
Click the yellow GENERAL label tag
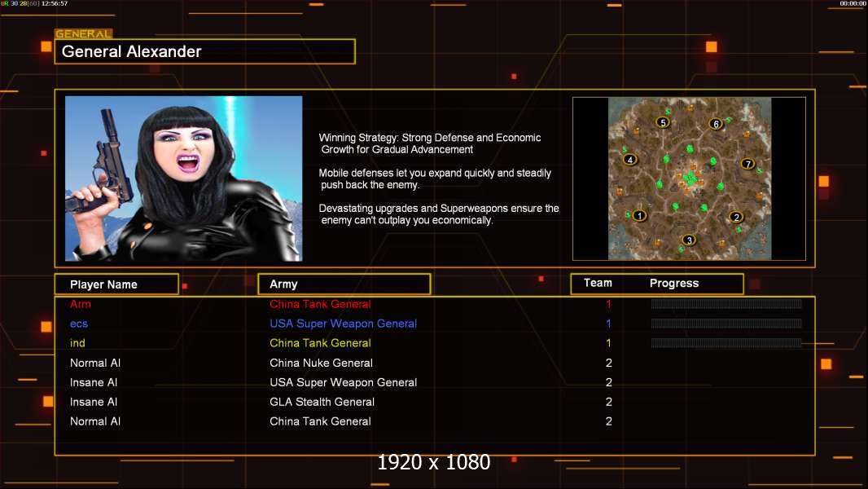(84, 33)
